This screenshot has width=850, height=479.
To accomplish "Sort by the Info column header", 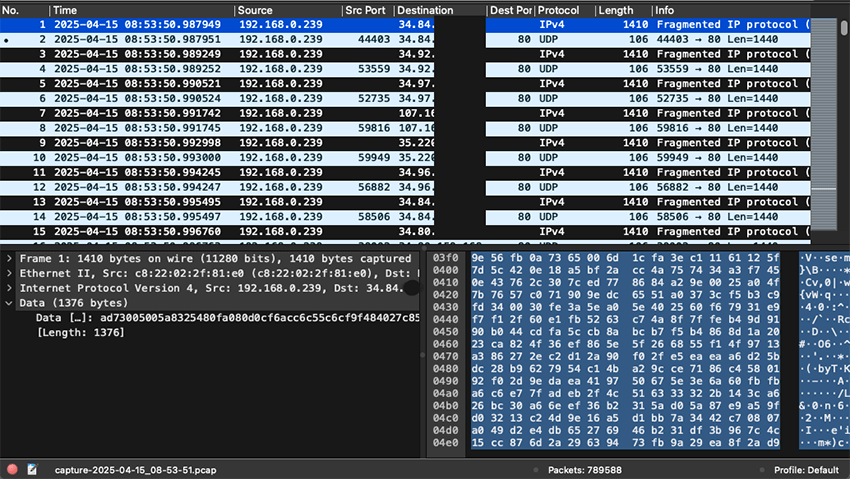I will [731, 10].
